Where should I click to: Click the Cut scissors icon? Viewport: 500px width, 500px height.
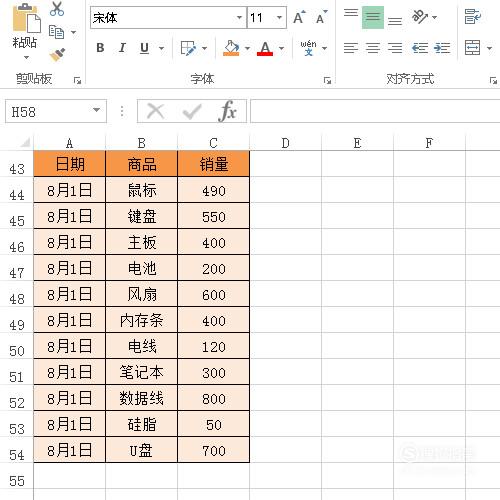point(57,9)
